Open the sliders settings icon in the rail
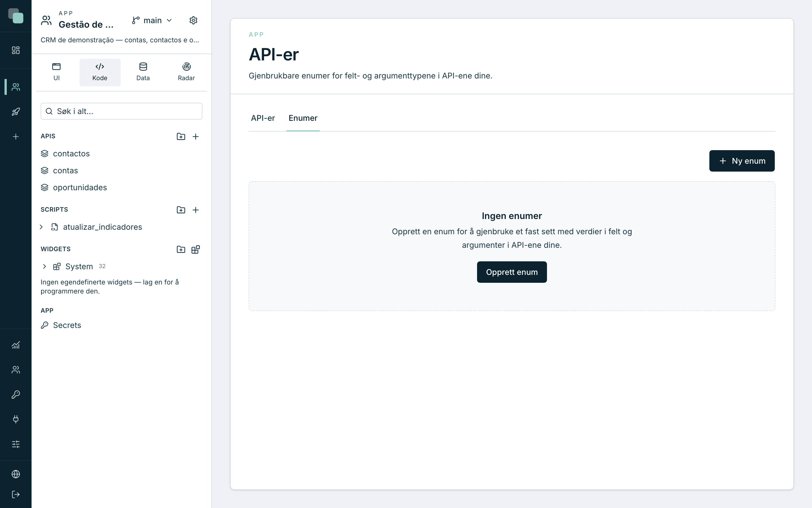This screenshot has height=508, width=812. [16, 444]
